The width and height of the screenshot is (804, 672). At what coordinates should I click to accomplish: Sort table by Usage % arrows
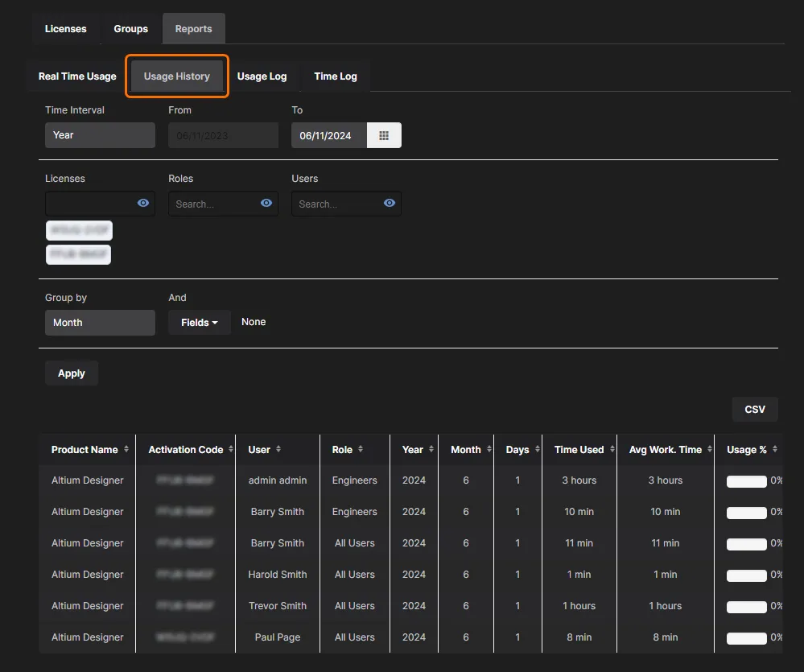pyautogui.click(x=775, y=449)
